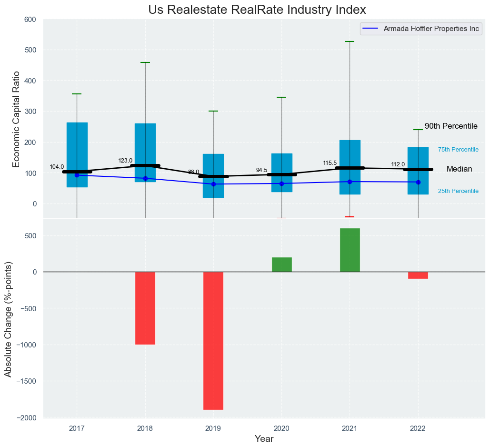Screen dimensions: 490x448
Task: Click the 2022 blue data point marker
Action: click(x=418, y=182)
